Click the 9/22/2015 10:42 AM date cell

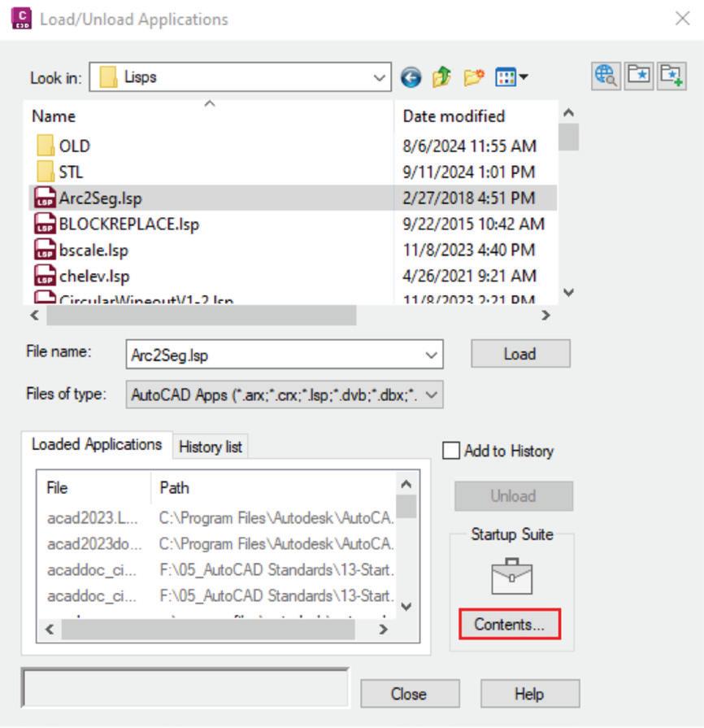point(473,224)
